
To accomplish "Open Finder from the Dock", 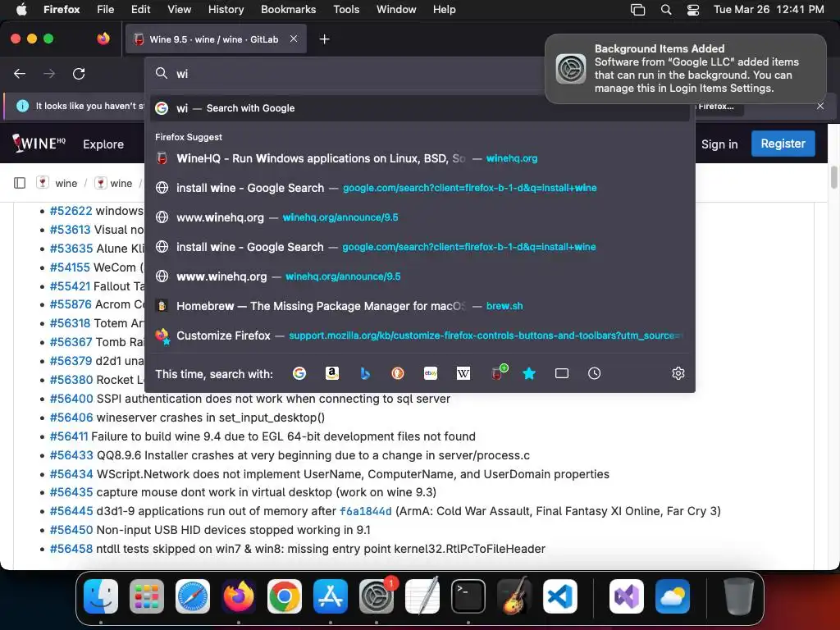I will tap(101, 596).
